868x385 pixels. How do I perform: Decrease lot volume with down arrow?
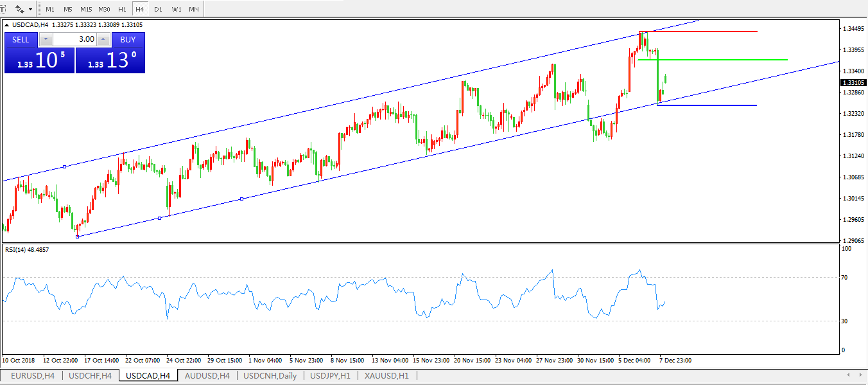(45, 39)
